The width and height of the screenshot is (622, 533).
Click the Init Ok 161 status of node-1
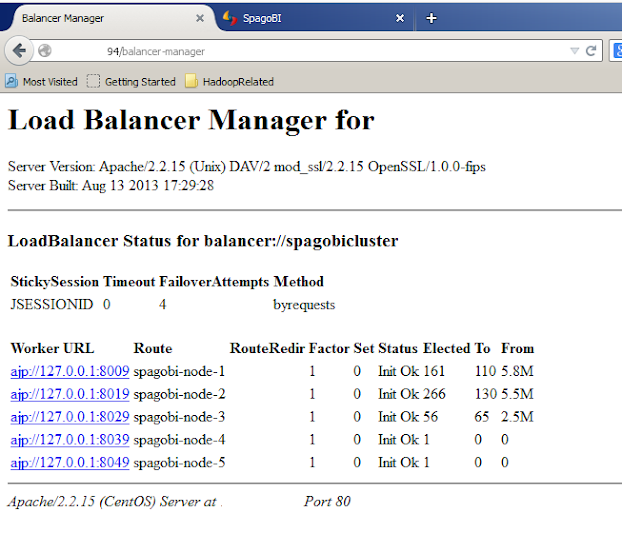(x=411, y=371)
